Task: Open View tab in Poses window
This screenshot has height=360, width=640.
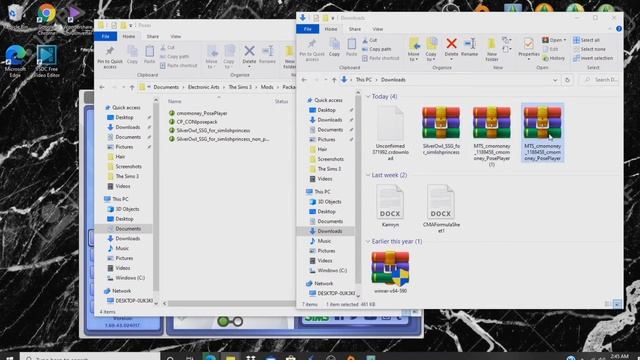Action: [x=176, y=36]
